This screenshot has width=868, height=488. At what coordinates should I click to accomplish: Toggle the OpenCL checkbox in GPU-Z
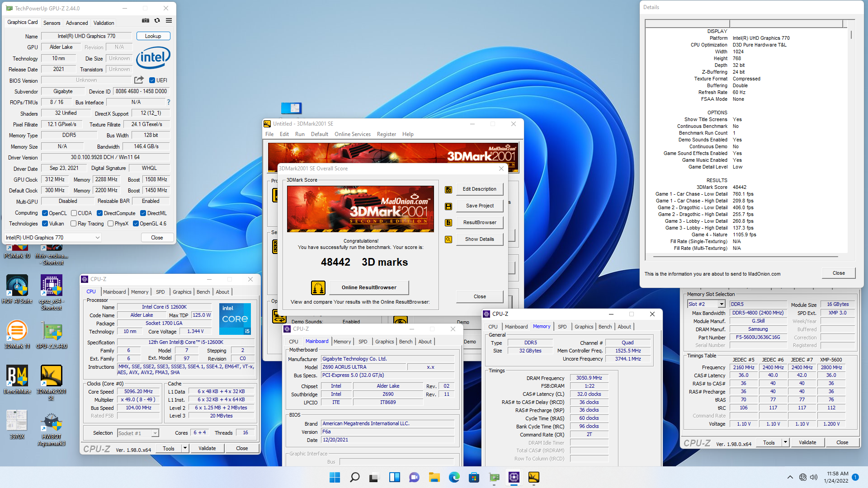45,213
